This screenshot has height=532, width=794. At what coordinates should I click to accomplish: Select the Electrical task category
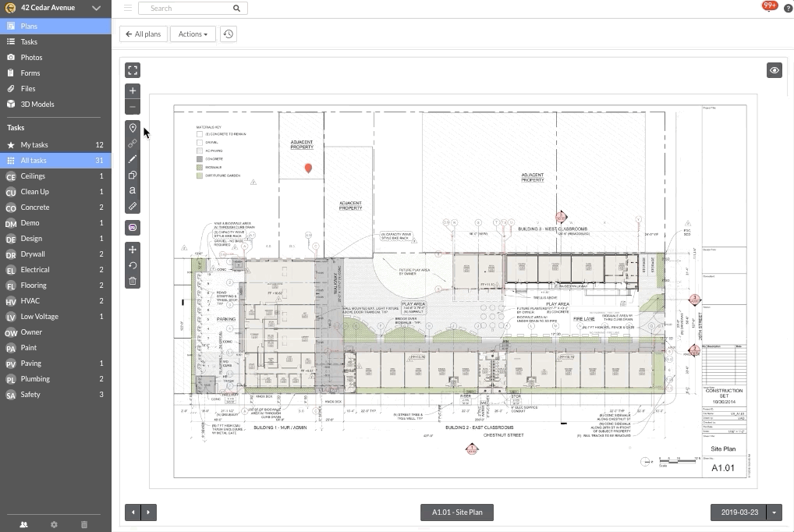[x=35, y=270]
